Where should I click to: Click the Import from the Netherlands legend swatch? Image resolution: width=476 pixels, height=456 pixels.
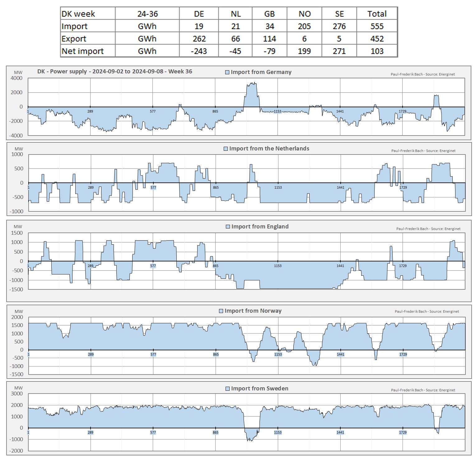click(226, 149)
